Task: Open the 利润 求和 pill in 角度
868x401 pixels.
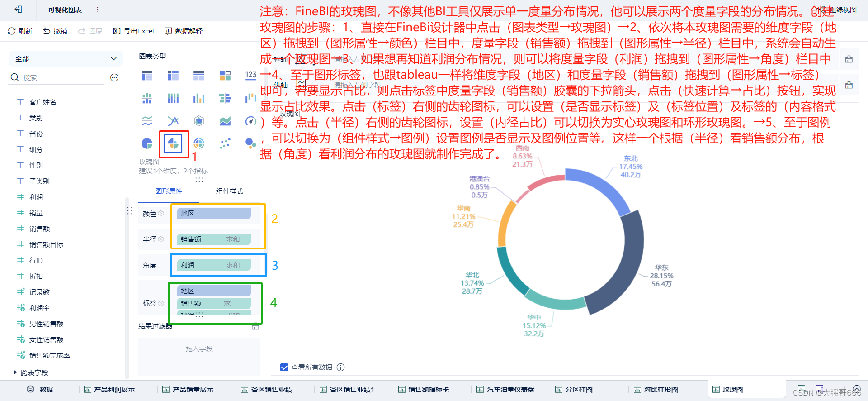Action: click(x=214, y=265)
